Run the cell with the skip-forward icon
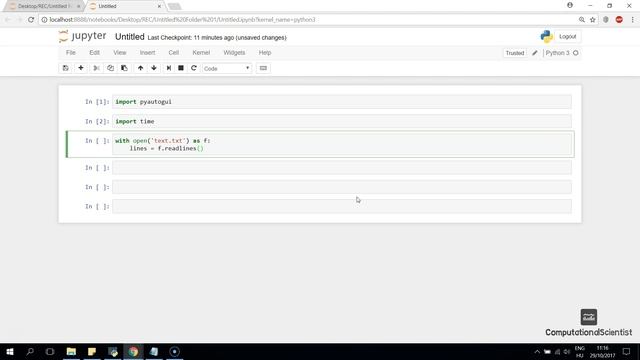The height and width of the screenshot is (360, 640). pos(169,68)
